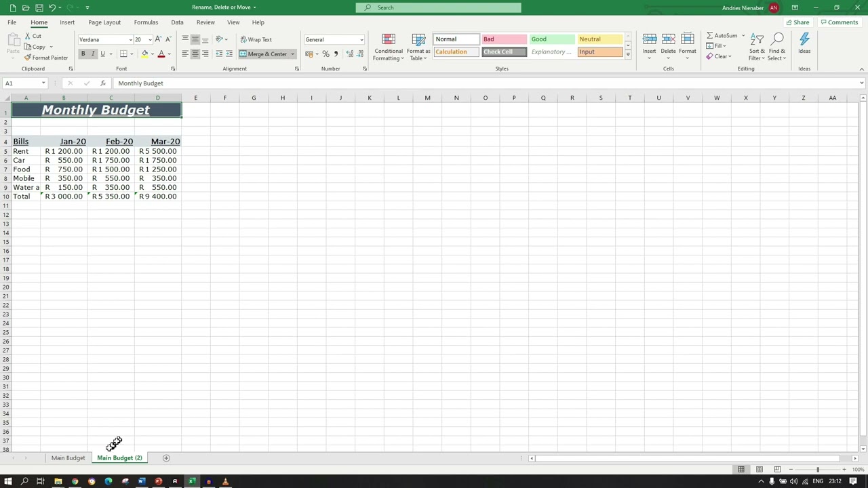Open the Conditional Formatting dropdown
Viewport: 868px width, 488px height.
[x=389, y=47]
